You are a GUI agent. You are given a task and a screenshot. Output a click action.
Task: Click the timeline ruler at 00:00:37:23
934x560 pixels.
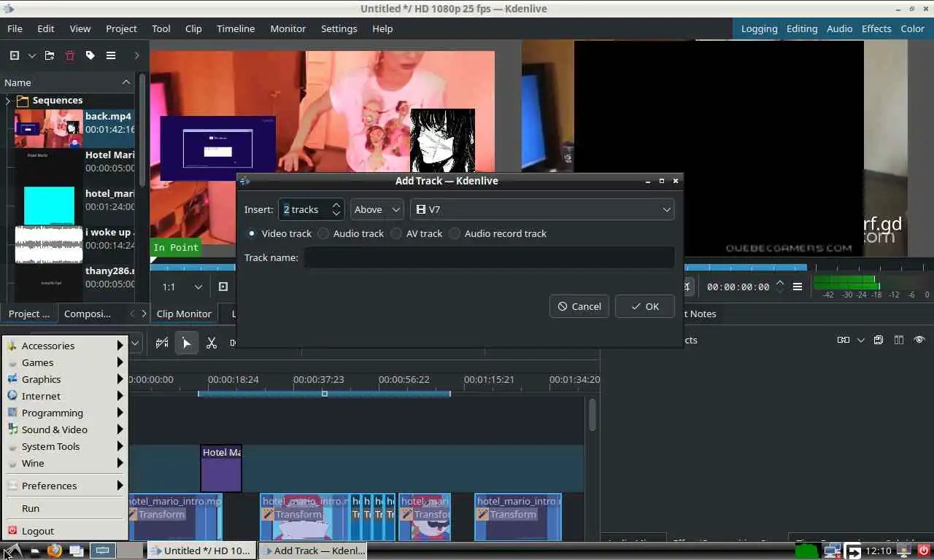pos(318,379)
